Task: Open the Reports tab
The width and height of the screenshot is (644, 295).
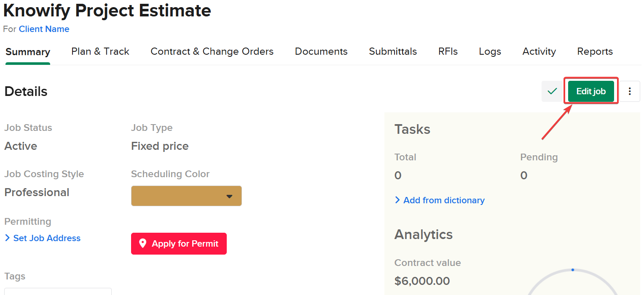Action: (595, 51)
